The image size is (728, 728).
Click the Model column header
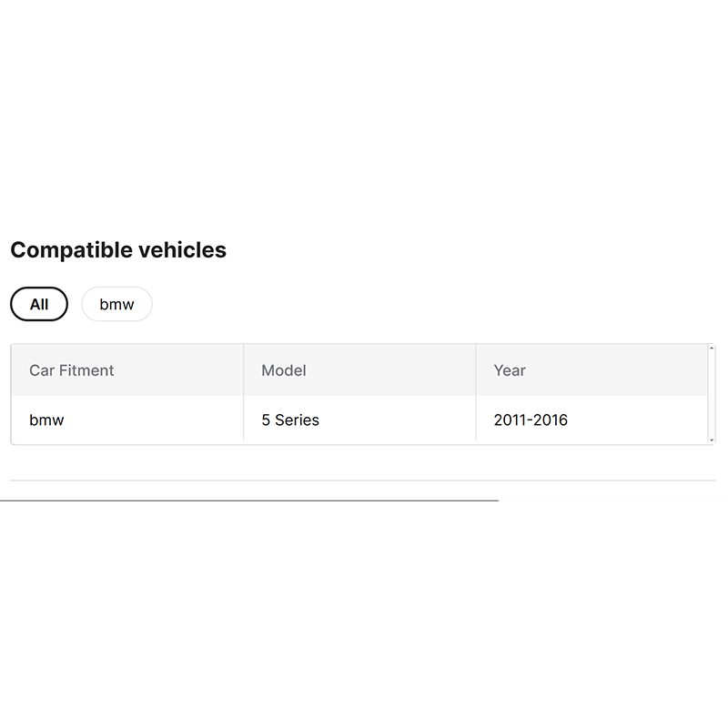point(284,370)
